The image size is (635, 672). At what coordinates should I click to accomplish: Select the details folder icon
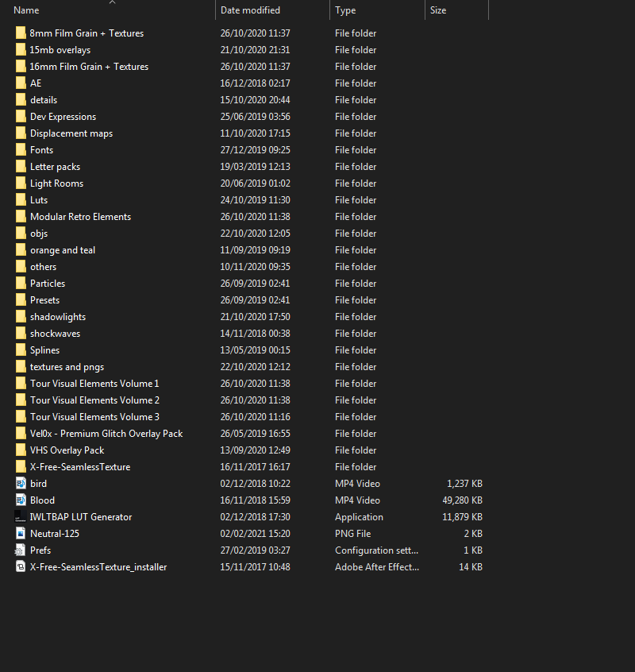click(21, 100)
